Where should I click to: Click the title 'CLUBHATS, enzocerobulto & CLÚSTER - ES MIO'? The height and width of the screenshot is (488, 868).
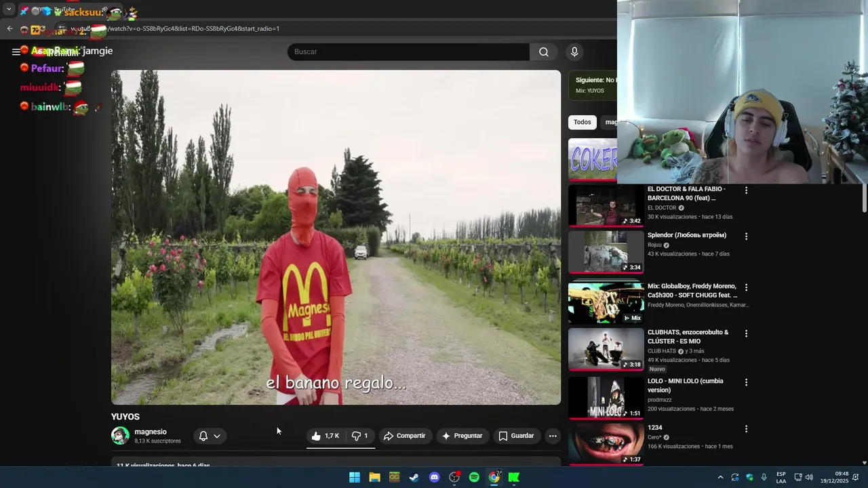[688, 336]
